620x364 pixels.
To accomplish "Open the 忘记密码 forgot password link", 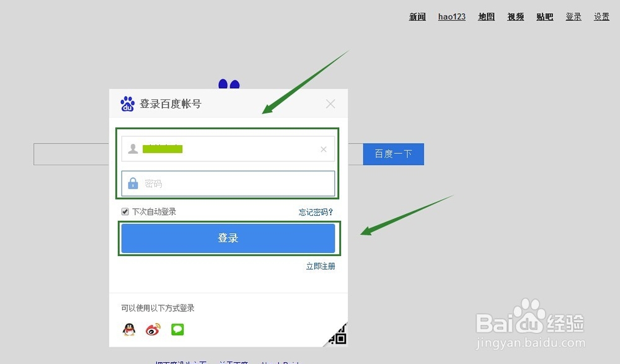I will (x=315, y=211).
